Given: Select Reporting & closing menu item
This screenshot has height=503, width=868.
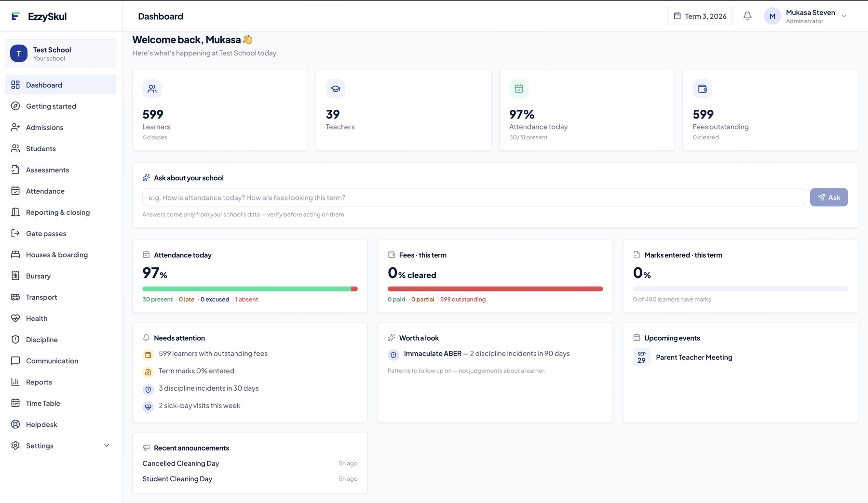Looking at the screenshot, I should (60, 212).
